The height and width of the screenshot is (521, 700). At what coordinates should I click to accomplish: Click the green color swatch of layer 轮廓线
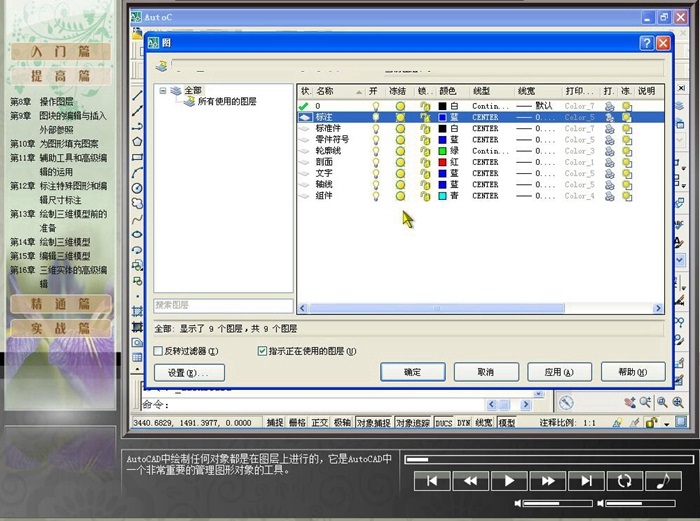442,151
